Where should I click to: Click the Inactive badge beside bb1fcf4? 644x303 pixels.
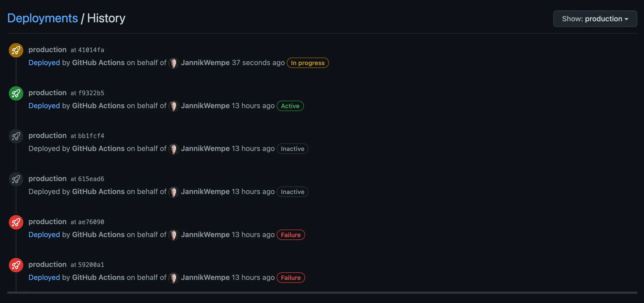pyautogui.click(x=292, y=149)
